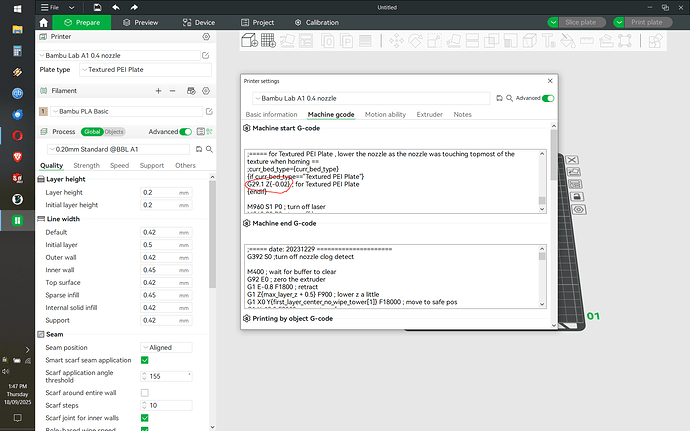This screenshot has width=690, height=431.
Task: Open printer section settings gear
Action: pos(206,37)
